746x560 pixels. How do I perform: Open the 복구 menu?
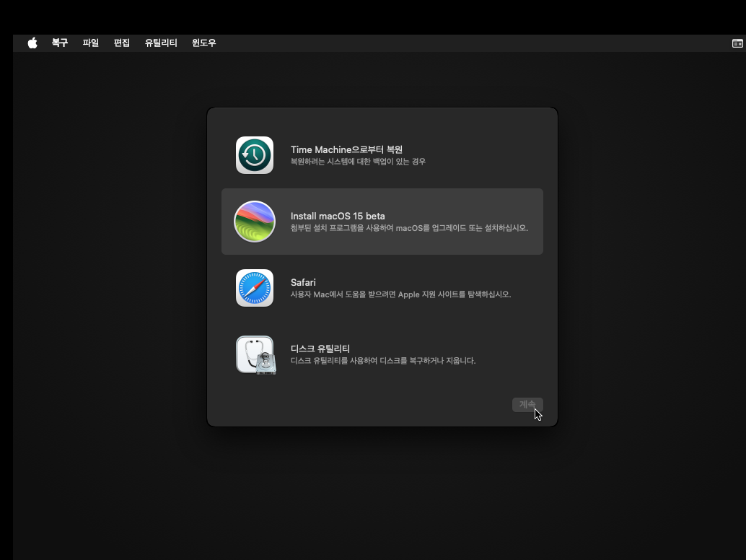[60, 43]
